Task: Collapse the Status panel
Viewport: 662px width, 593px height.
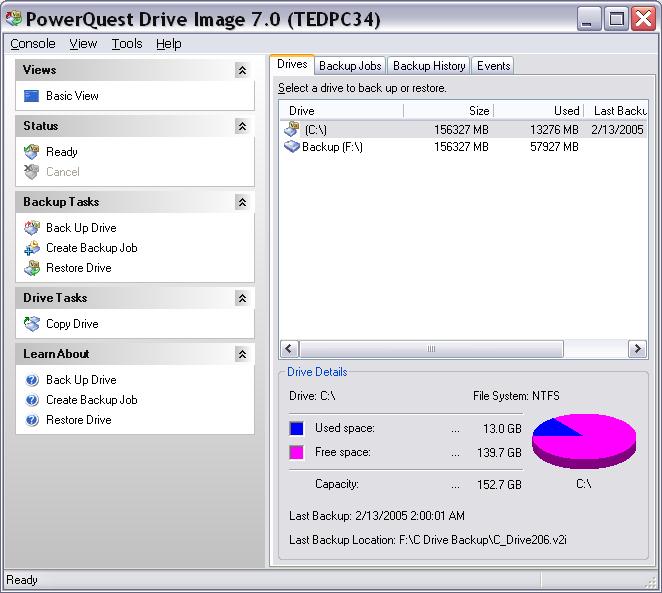Action: pyautogui.click(x=242, y=126)
